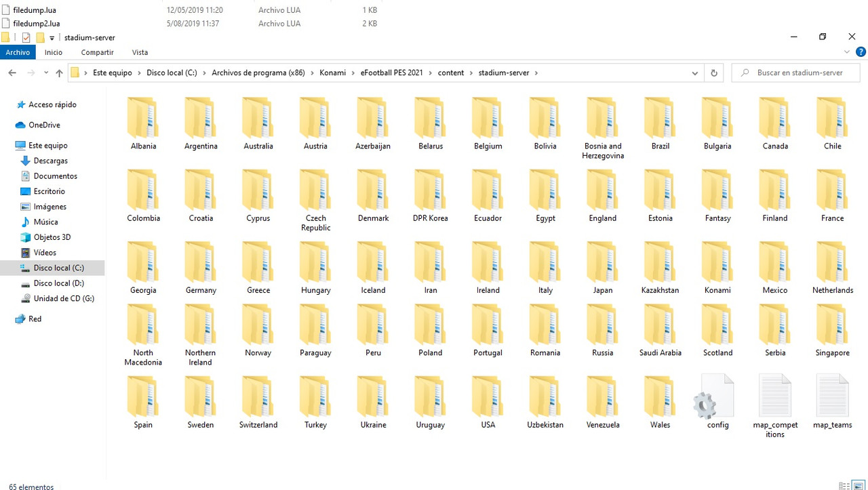Select the map_competitions text file

(775, 407)
